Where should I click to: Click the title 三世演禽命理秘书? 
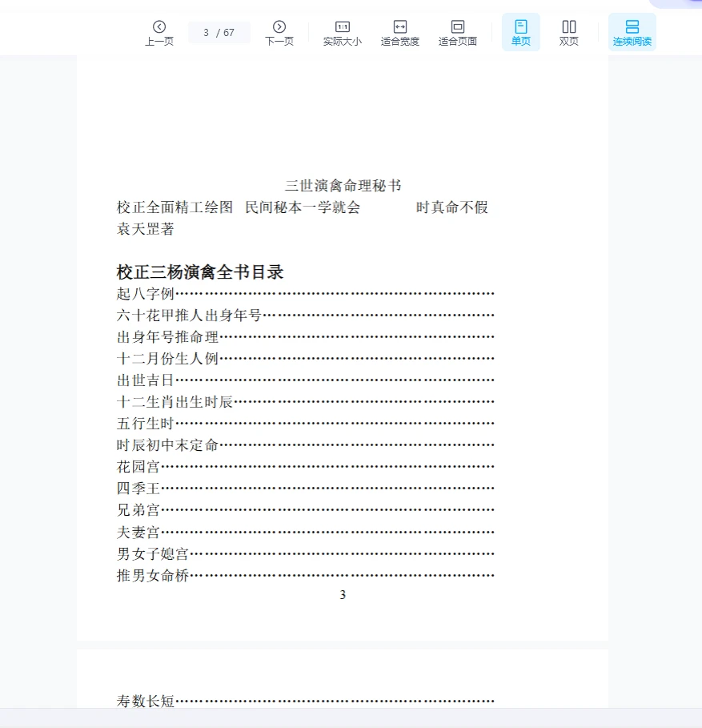[343, 186]
